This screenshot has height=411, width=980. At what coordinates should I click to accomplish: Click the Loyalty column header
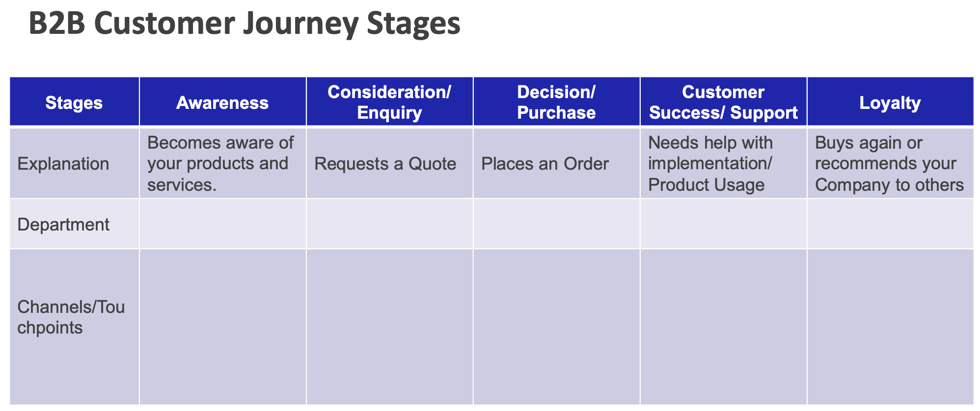click(890, 102)
